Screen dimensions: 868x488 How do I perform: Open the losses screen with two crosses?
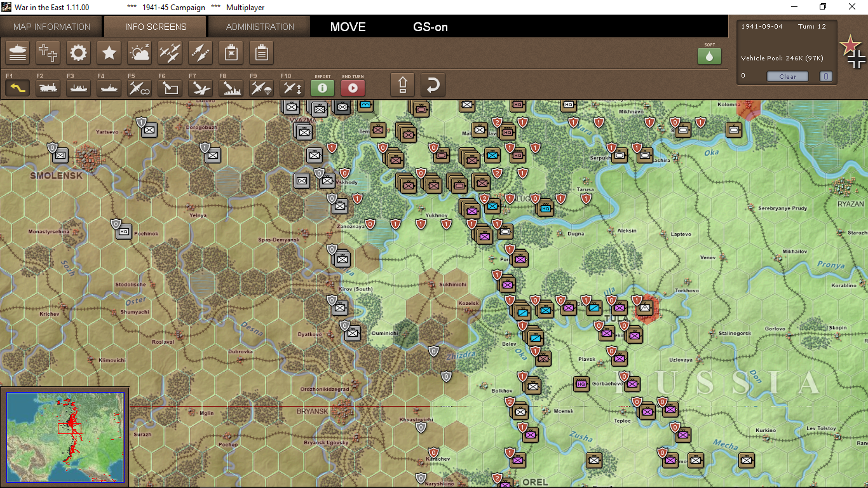click(x=48, y=52)
